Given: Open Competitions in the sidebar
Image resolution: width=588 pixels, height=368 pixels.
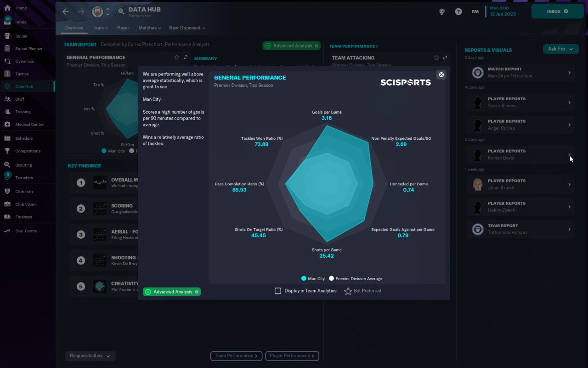Looking at the screenshot, I should pyautogui.click(x=28, y=151).
